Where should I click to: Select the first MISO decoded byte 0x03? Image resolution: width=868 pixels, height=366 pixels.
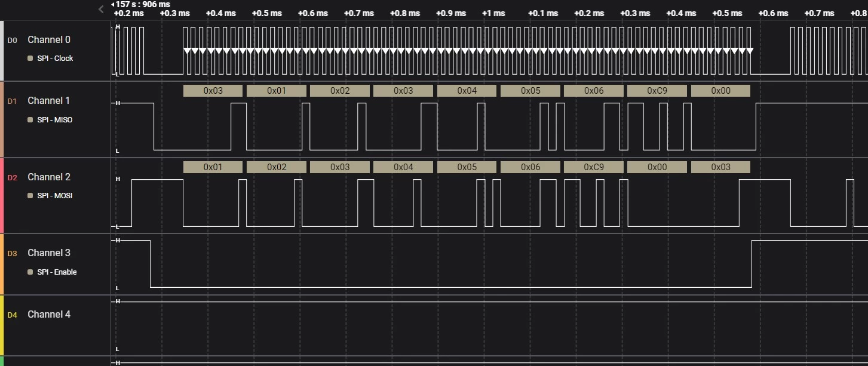pos(213,91)
